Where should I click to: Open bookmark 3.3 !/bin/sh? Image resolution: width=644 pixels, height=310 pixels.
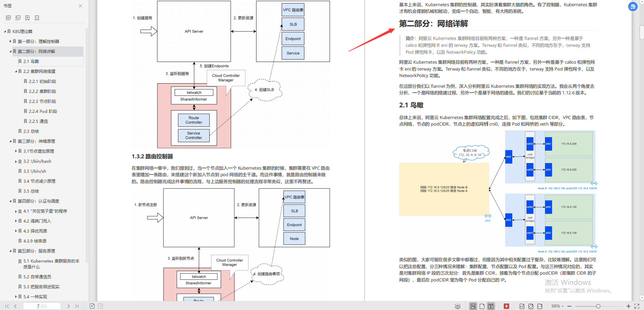click(34, 171)
